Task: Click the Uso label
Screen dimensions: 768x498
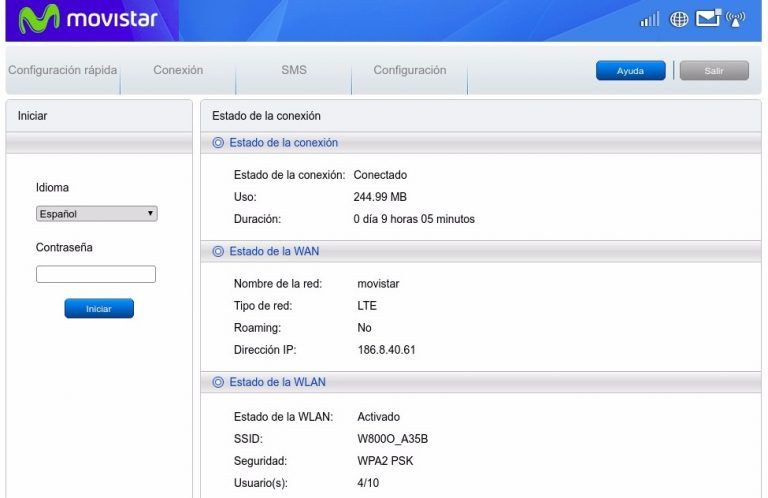Action: pos(245,197)
